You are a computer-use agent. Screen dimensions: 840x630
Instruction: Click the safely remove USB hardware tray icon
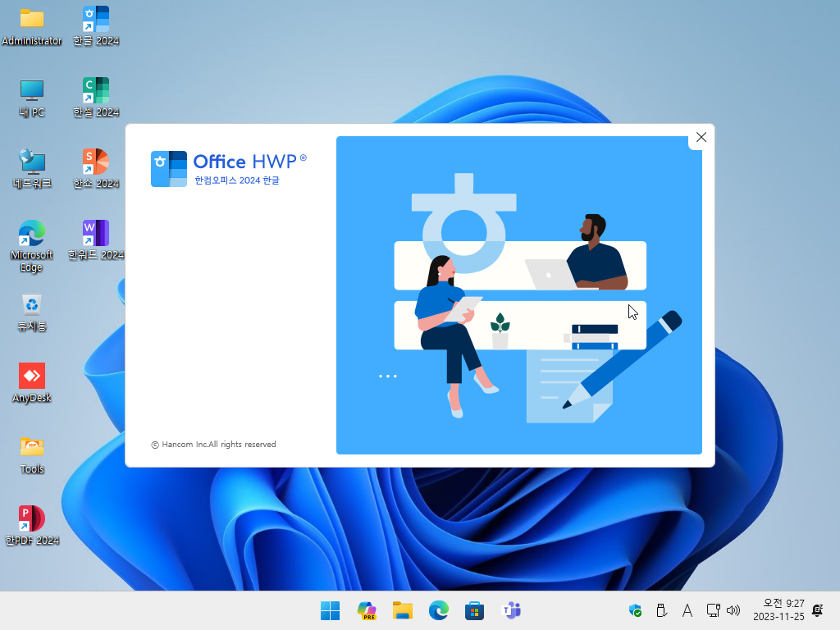(661, 610)
